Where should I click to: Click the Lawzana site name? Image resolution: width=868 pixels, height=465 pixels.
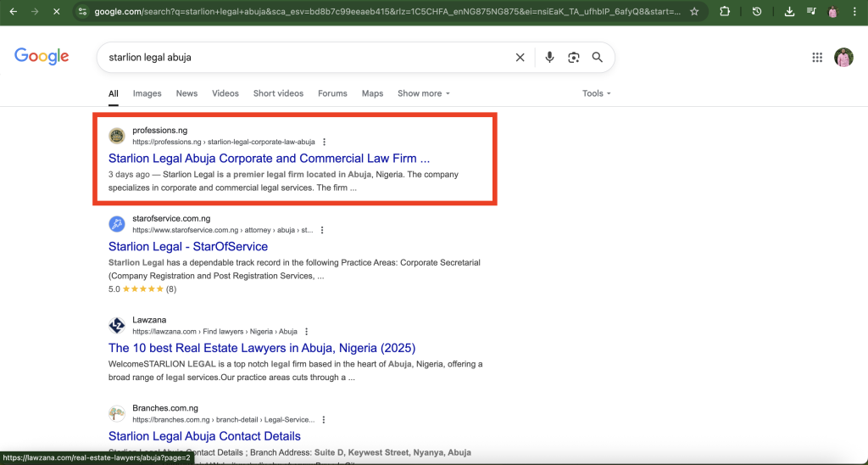[149, 320]
